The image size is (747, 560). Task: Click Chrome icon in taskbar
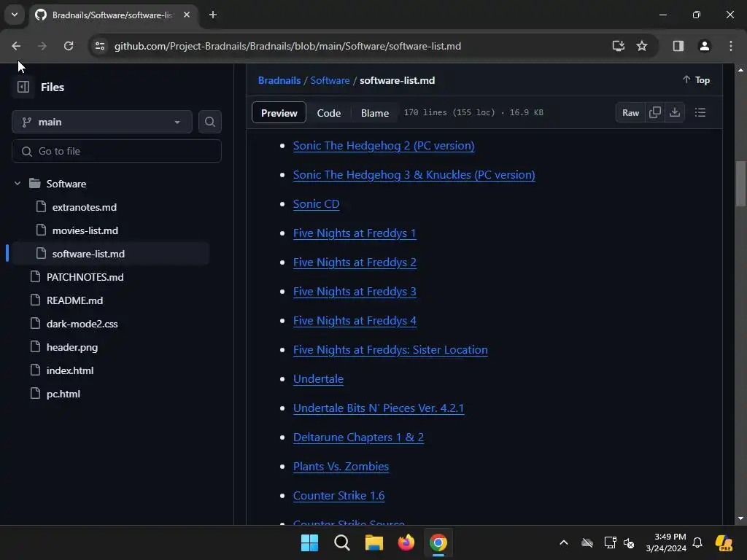click(438, 542)
